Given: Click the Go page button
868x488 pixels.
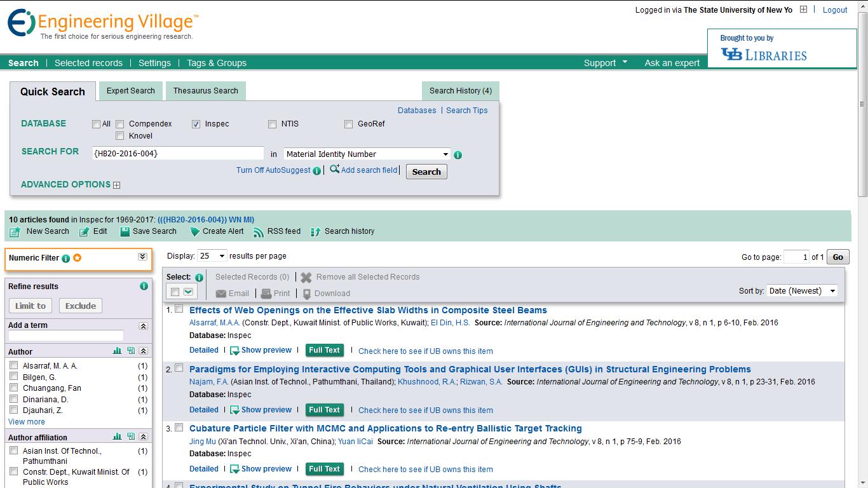Looking at the screenshot, I should [x=838, y=257].
